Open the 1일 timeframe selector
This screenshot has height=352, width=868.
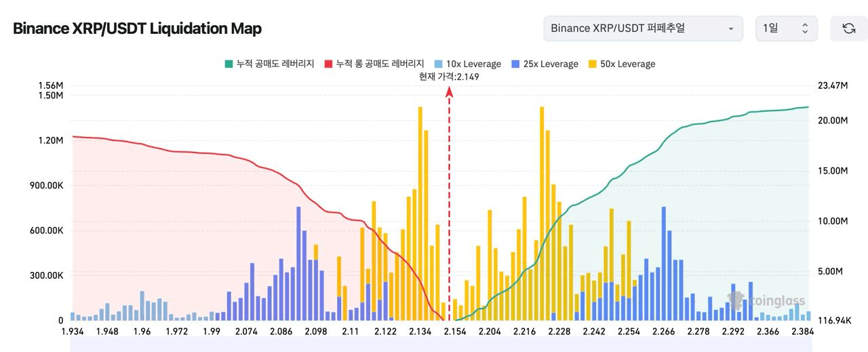coord(787,28)
